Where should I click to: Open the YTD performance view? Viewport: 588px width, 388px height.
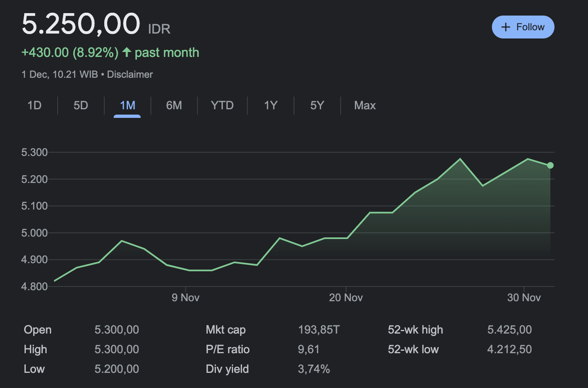click(222, 105)
